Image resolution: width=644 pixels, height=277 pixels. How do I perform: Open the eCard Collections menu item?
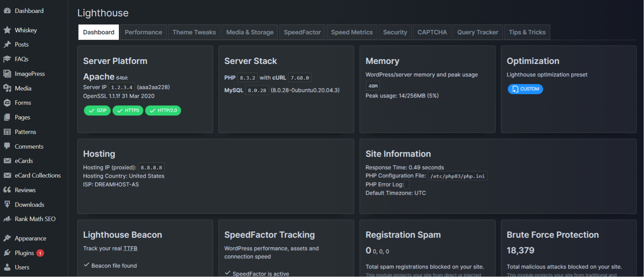pyautogui.click(x=37, y=176)
